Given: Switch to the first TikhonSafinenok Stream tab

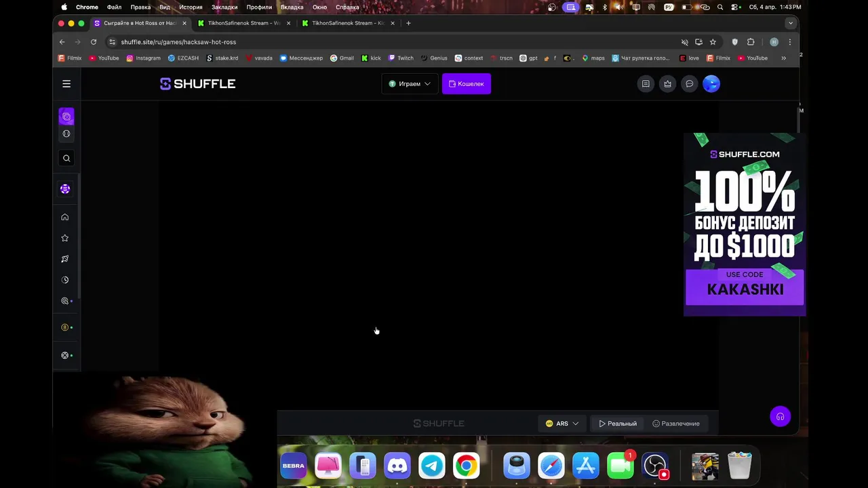Looking at the screenshot, I should pyautogui.click(x=245, y=23).
